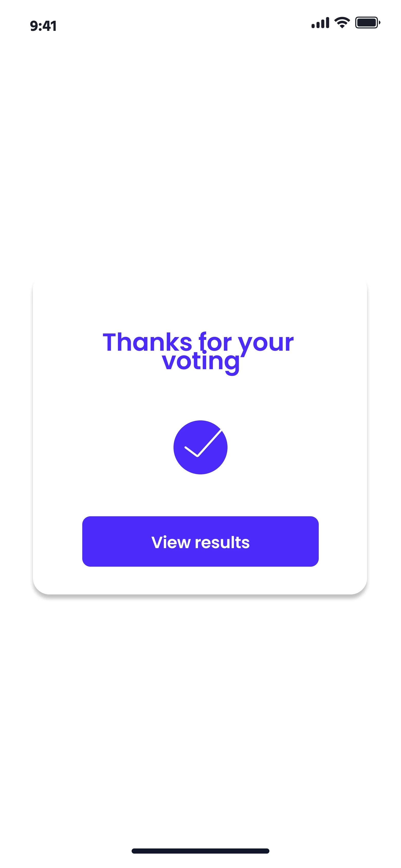Click the word "Thanks" in the title
This screenshot has width=401, height=868.
(147, 342)
